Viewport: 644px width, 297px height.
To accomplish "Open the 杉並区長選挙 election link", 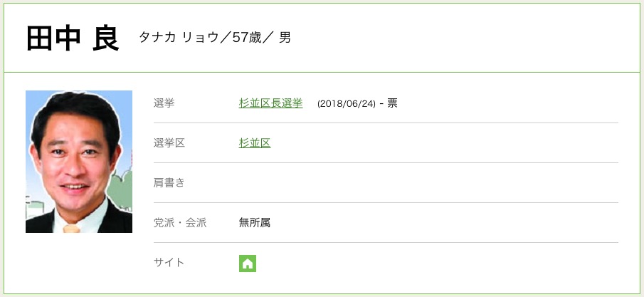I will pyautogui.click(x=270, y=103).
